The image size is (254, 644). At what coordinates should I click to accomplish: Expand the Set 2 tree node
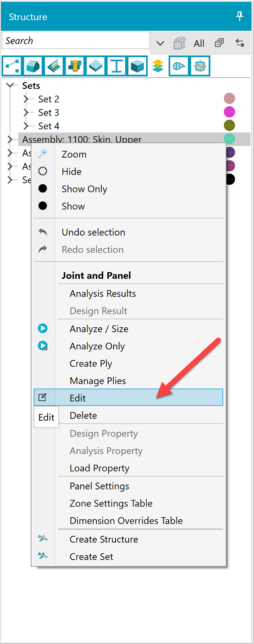click(x=27, y=99)
